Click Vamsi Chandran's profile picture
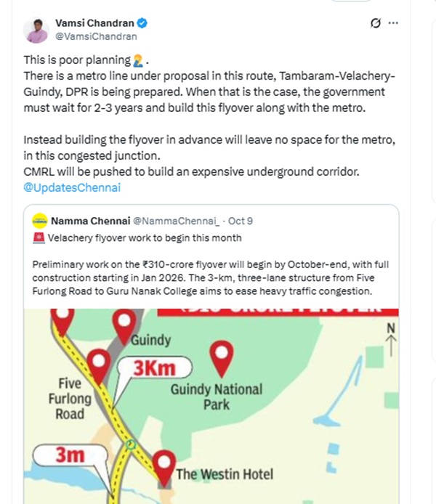 point(36,30)
